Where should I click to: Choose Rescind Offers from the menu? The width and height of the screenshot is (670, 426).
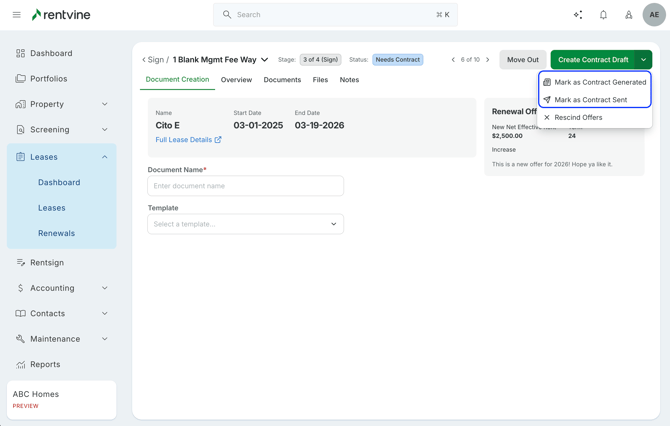pos(578,118)
